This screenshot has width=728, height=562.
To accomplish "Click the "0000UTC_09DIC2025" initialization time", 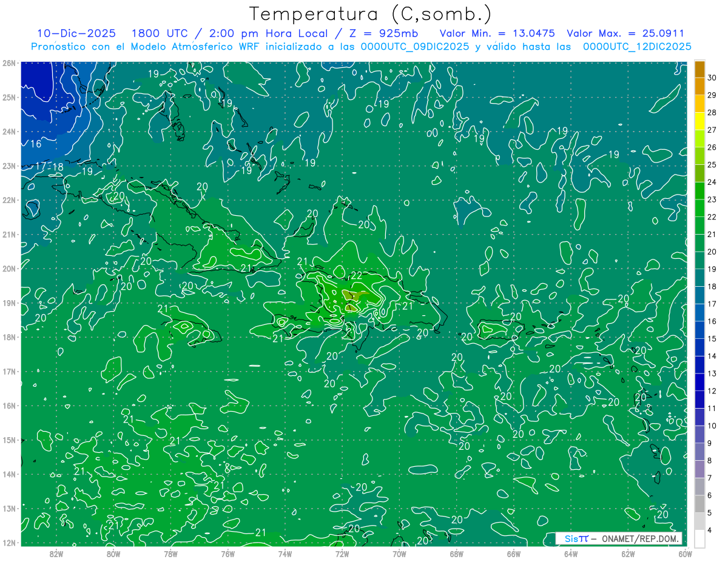I will pyautogui.click(x=414, y=47).
